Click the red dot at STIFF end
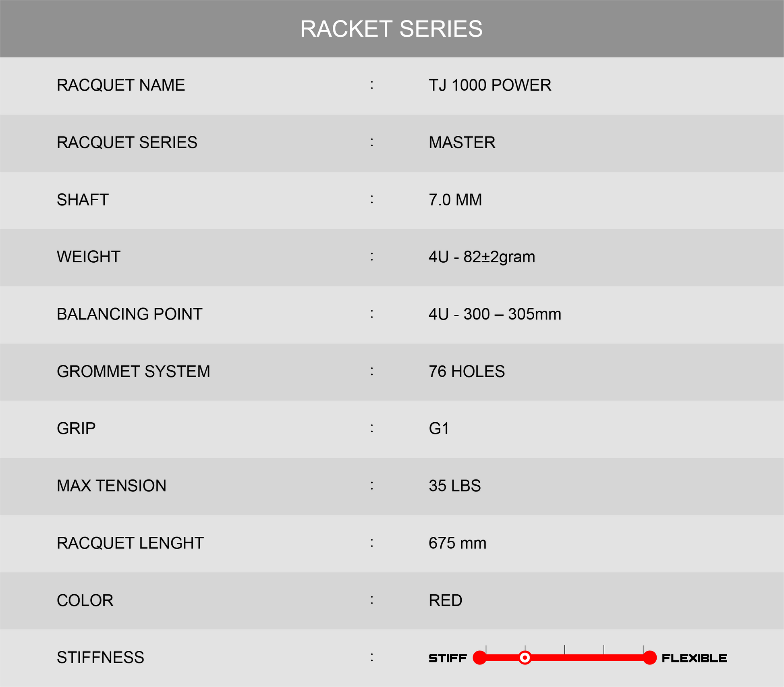 click(x=480, y=658)
